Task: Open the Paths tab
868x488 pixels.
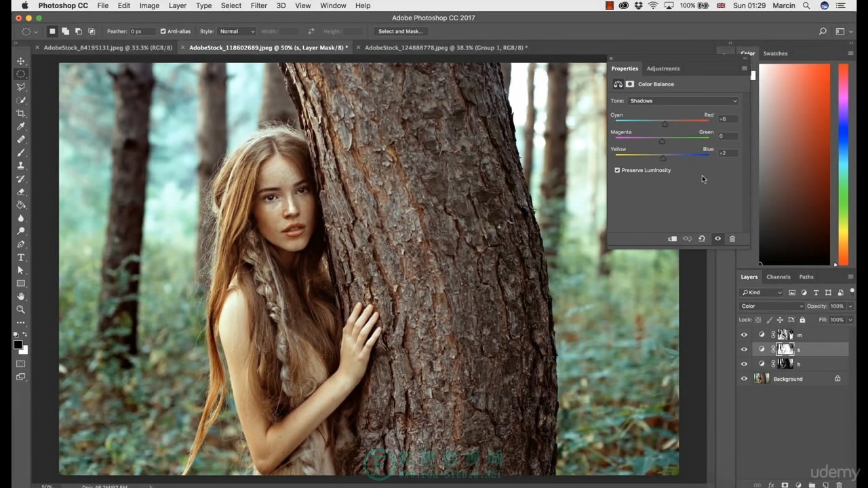Action: coord(806,277)
